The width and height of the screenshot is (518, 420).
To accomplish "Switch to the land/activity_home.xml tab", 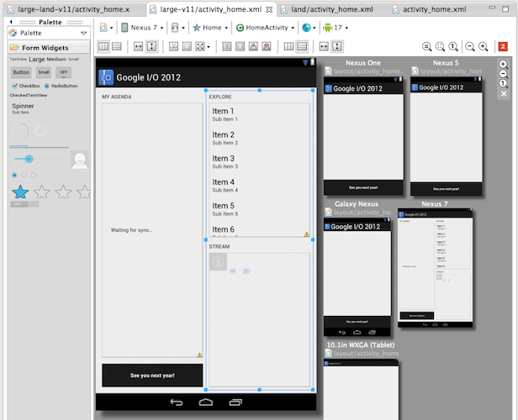I will (x=330, y=8).
